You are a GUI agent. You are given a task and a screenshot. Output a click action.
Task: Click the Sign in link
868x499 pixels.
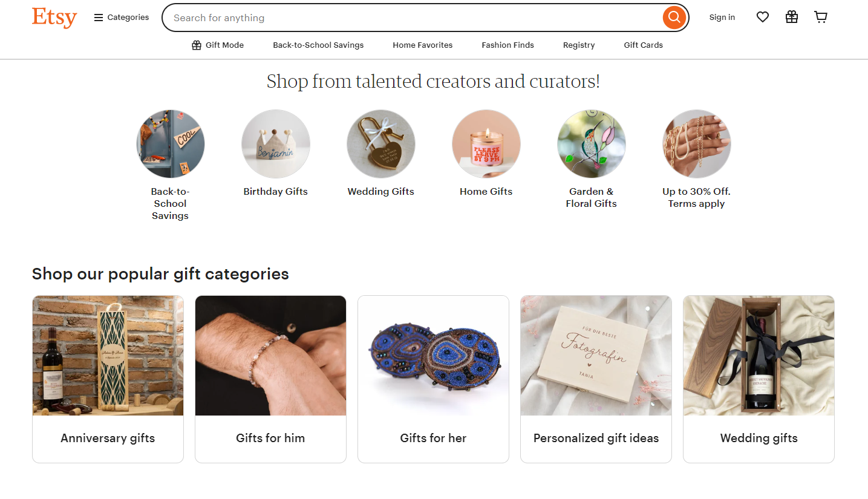tap(722, 17)
